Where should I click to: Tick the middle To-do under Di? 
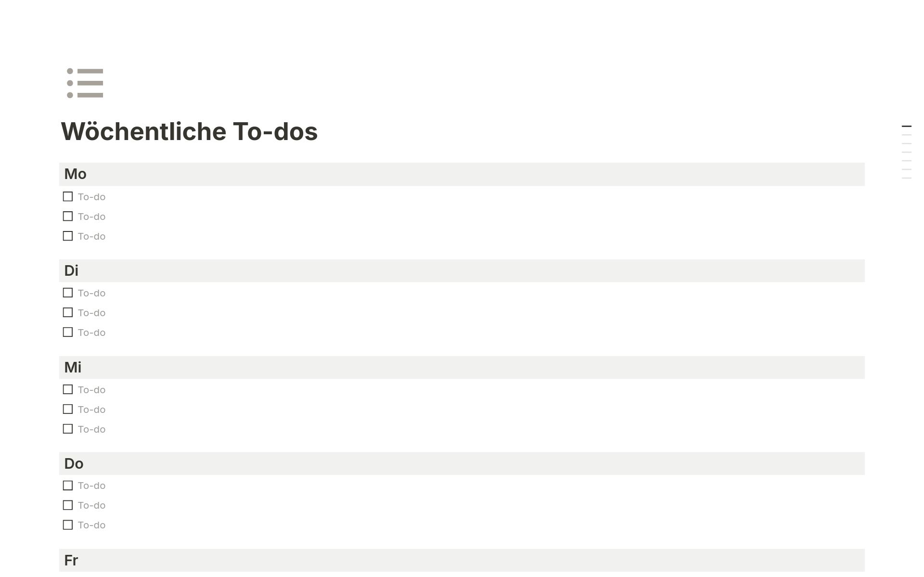click(x=67, y=312)
